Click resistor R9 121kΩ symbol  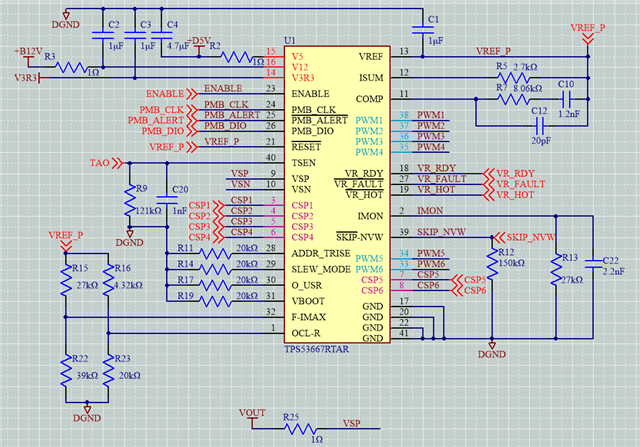(x=130, y=200)
